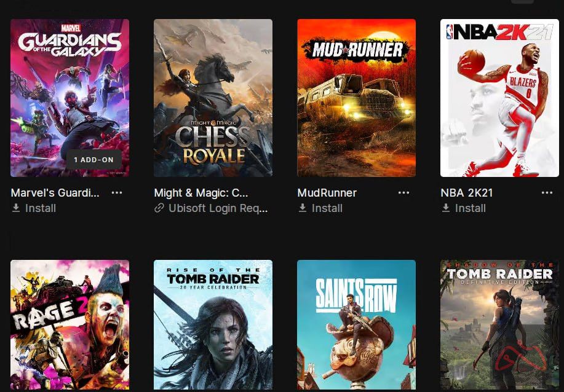Select the Saints Row cover thumbnail

coord(357,325)
